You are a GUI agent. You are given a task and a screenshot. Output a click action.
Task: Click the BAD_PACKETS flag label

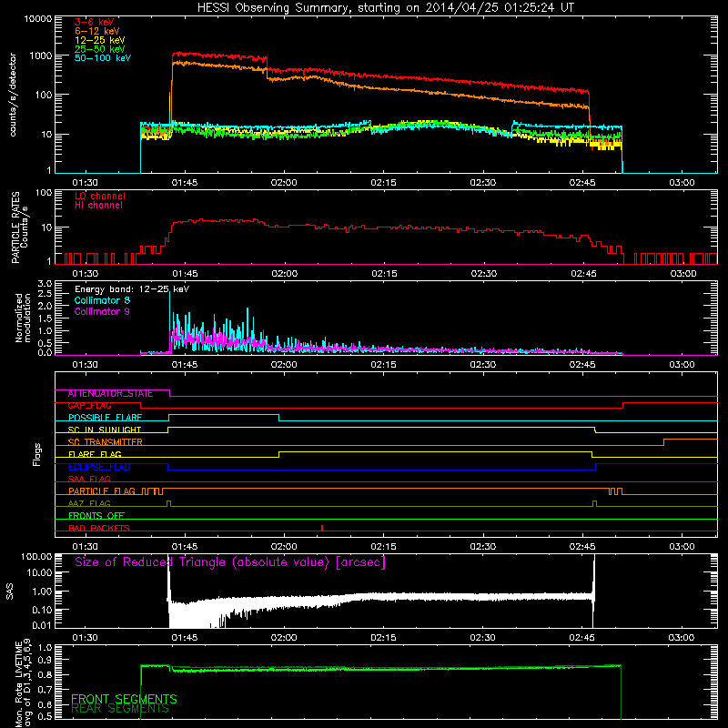point(99,528)
